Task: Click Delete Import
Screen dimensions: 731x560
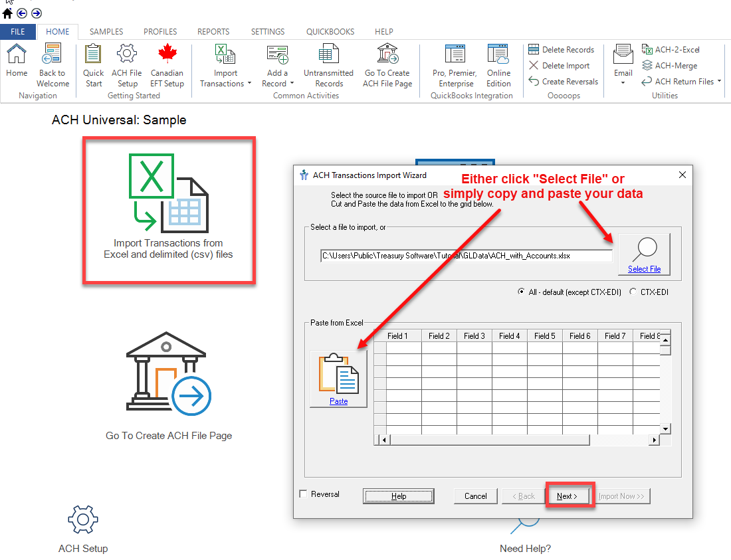Action: coord(559,66)
